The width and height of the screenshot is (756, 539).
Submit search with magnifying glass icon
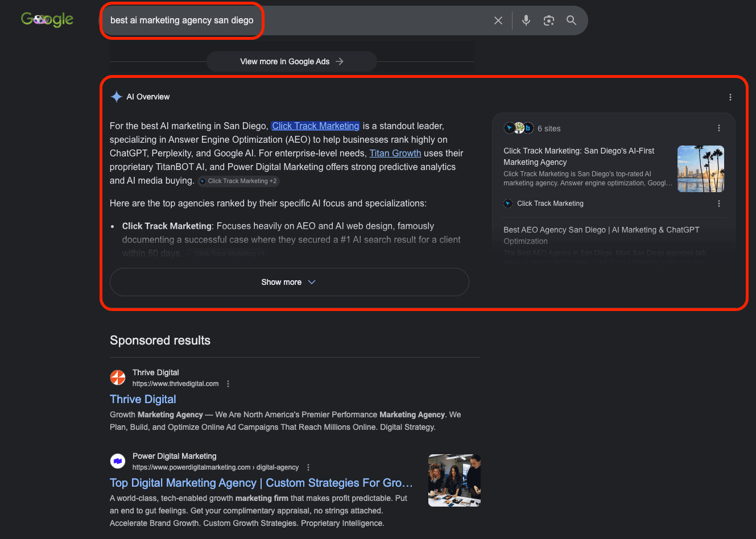572,20
